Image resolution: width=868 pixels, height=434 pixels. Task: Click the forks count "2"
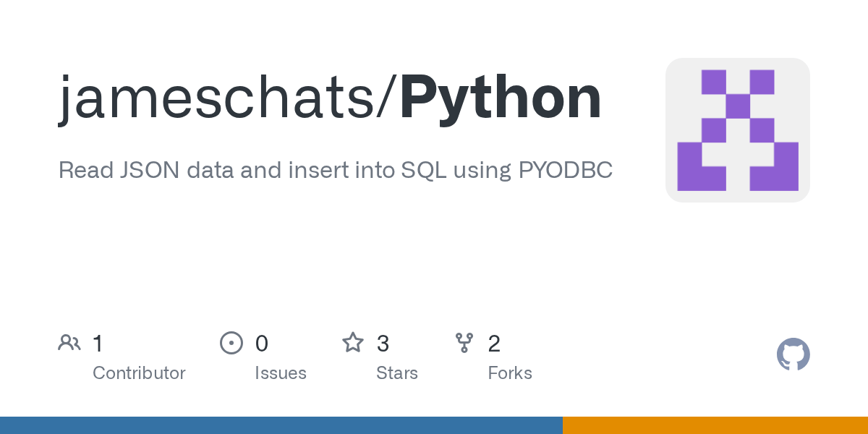(x=494, y=344)
